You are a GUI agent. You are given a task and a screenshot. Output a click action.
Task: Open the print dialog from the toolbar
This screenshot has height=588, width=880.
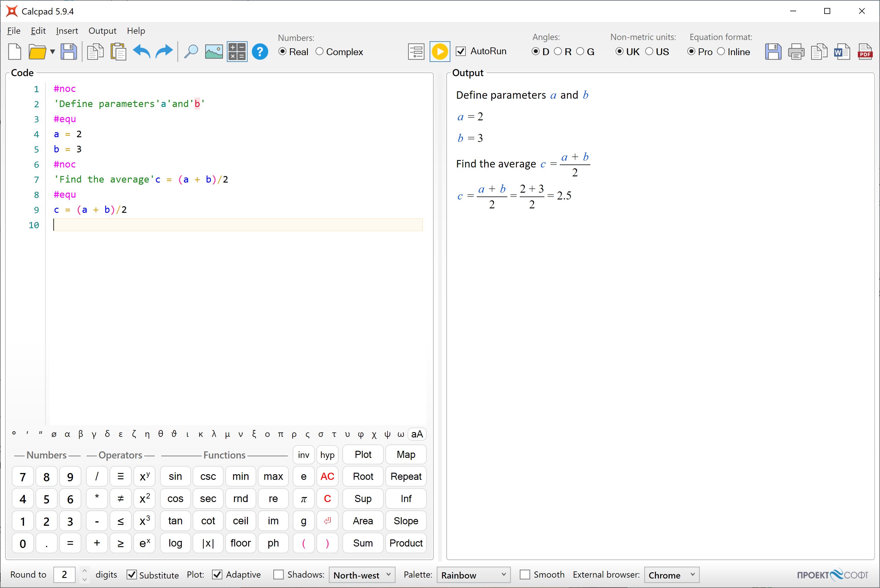(796, 51)
